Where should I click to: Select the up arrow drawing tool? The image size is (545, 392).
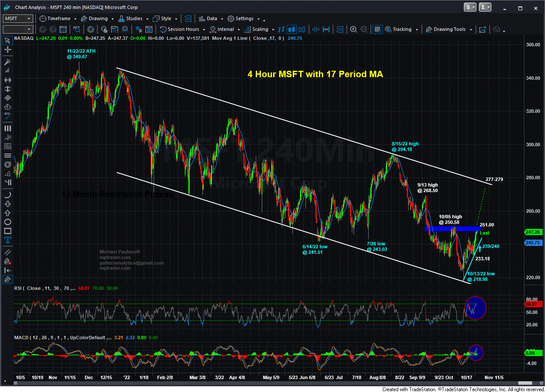point(7,212)
